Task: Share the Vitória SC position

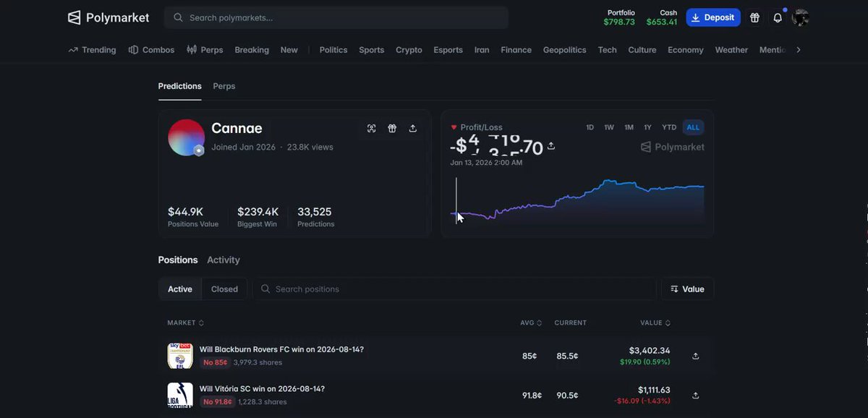Action: point(696,395)
